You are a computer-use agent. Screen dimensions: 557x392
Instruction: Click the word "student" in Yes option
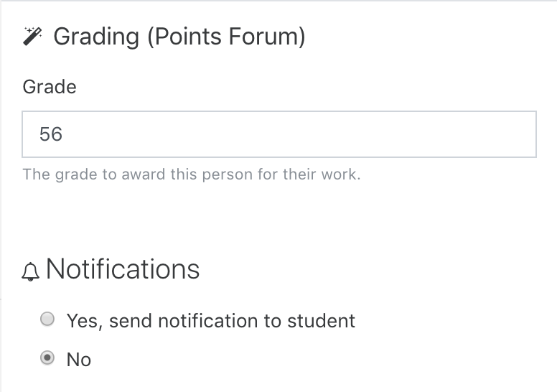tap(321, 321)
